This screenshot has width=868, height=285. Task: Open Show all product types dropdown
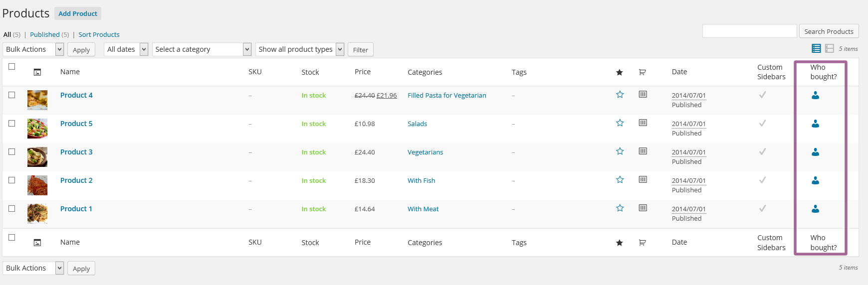tap(300, 49)
